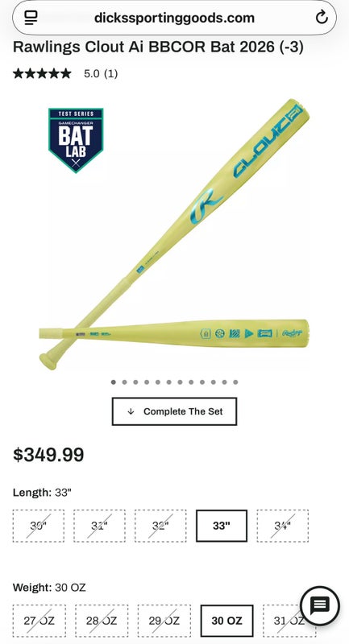
Task: Choose the 27 OZ weight option
Action: 39,621
